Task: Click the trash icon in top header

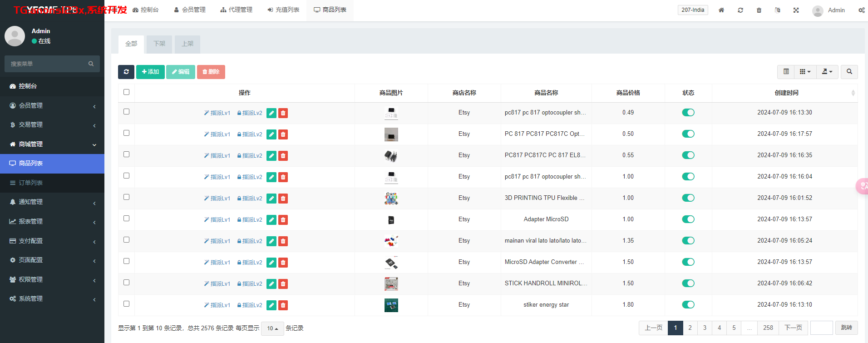Action: [759, 10]
